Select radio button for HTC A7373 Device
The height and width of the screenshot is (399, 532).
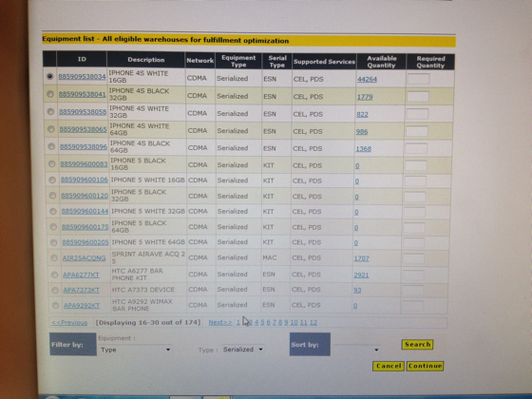(x=55, y=290)
